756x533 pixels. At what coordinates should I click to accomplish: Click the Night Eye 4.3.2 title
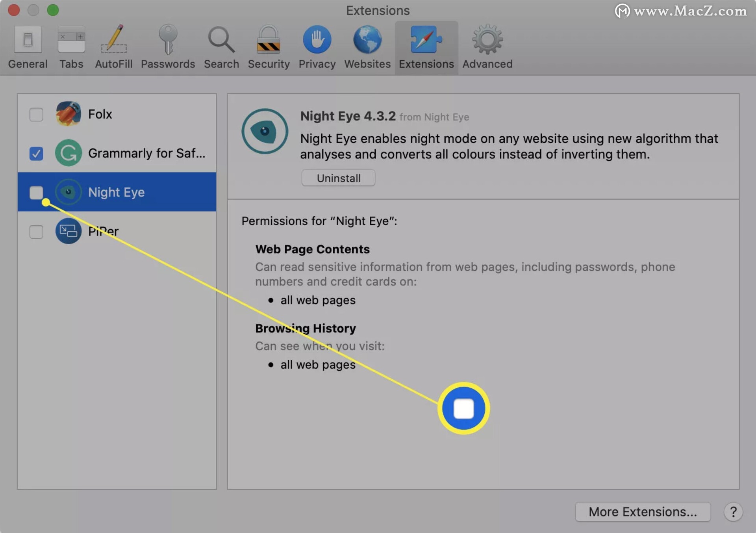pos(348,116)
